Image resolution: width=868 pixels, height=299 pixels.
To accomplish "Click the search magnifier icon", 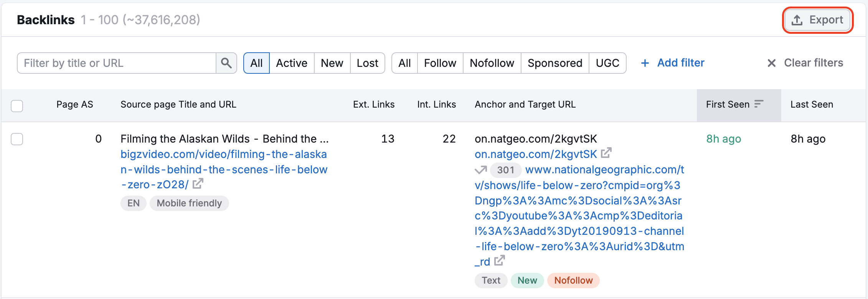I will pos(226,63).
